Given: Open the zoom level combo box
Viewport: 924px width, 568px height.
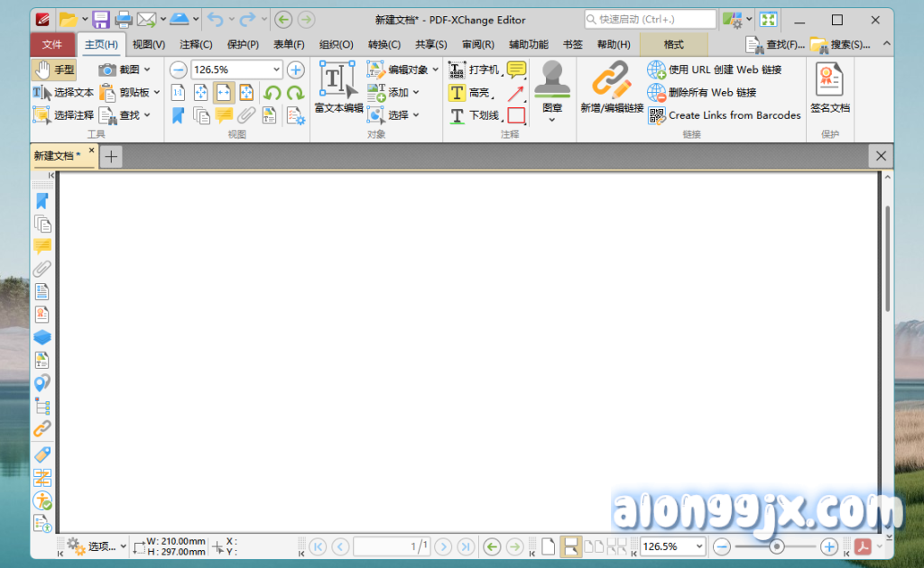Looking at the screenshot, I should coord(236,69).
